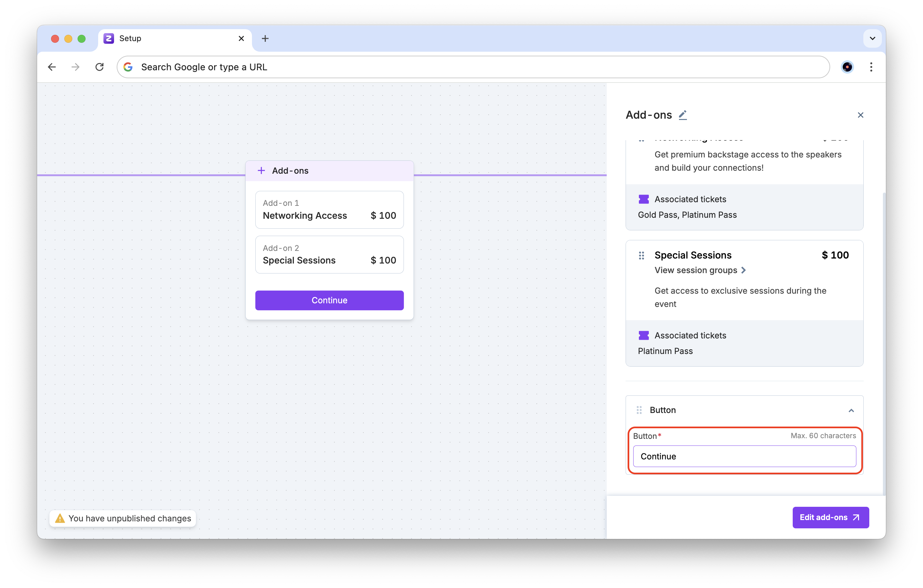This screenshot has width=923, height=588.
Task: Collapse the Button section chevron
Action: (851, 411)
